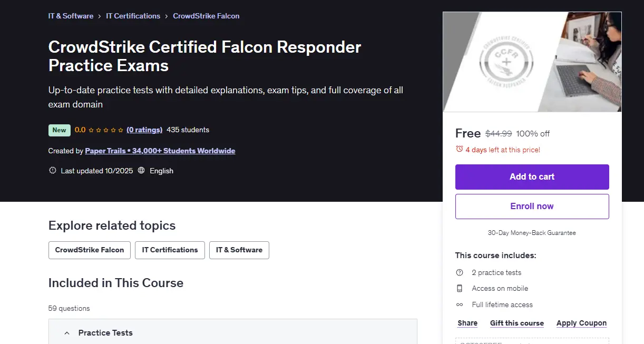
Task: Select the IT Certifications topic chip
Action: point(170,250)
